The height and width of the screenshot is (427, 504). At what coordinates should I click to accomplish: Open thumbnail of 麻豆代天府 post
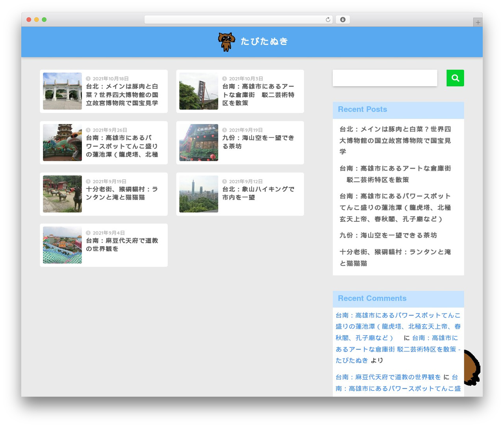click(62, 245)
